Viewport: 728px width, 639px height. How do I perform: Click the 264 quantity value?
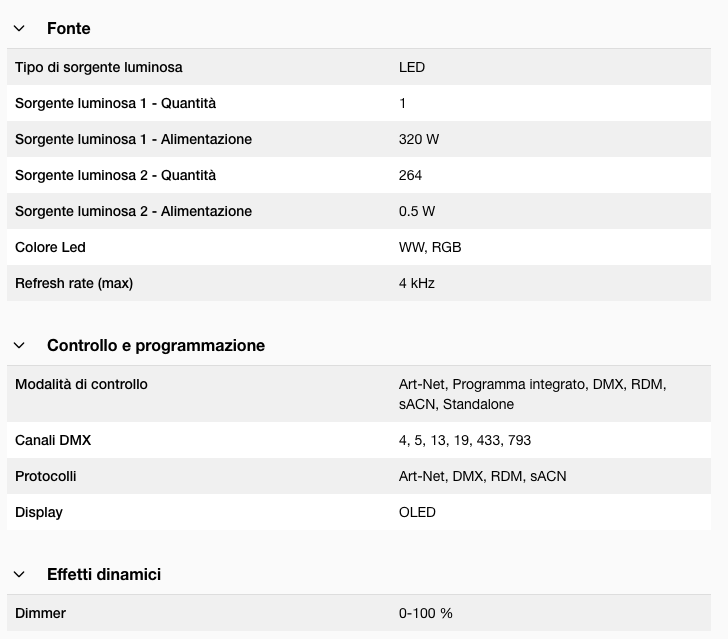tap(410, 176)
